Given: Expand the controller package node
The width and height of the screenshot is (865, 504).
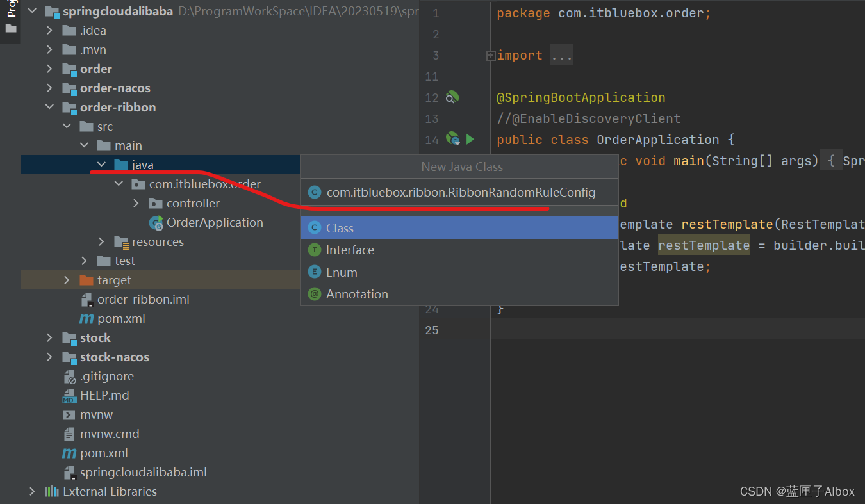Looking at the screenshot, I should [x=136, y=204].
